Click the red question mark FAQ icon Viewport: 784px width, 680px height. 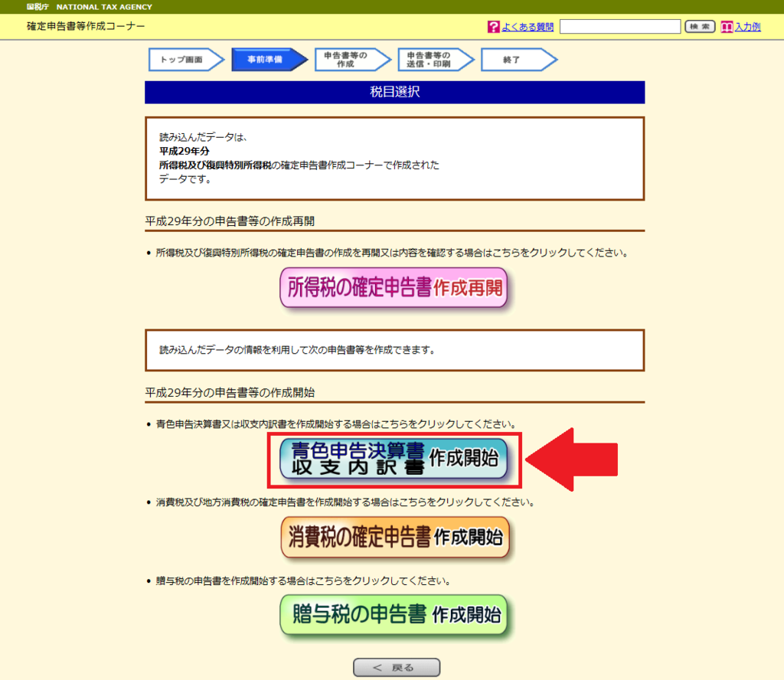[494, 27]
